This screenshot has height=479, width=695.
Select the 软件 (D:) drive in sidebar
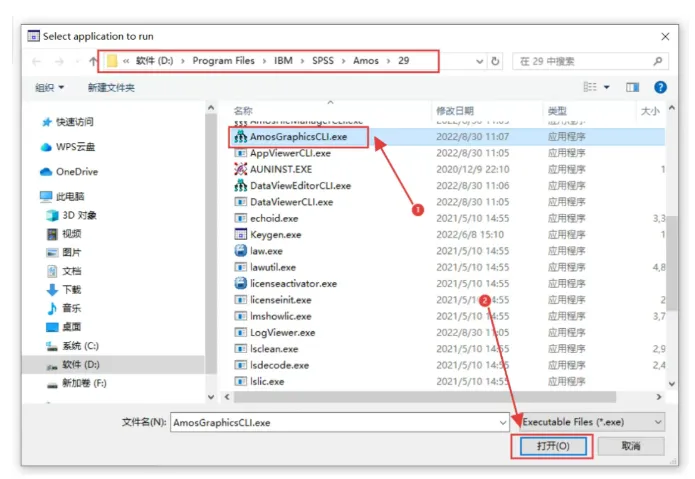coord(113,365)
